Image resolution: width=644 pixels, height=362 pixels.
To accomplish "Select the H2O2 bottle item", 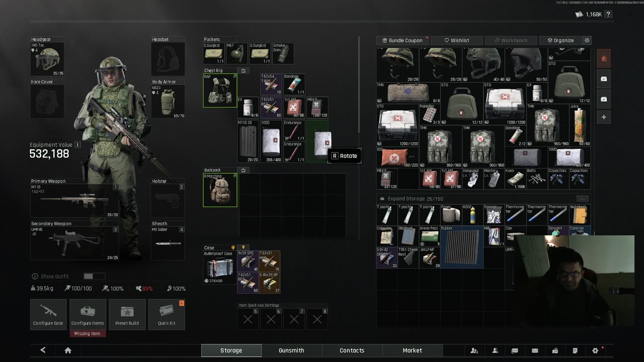I will click(472, 215).
